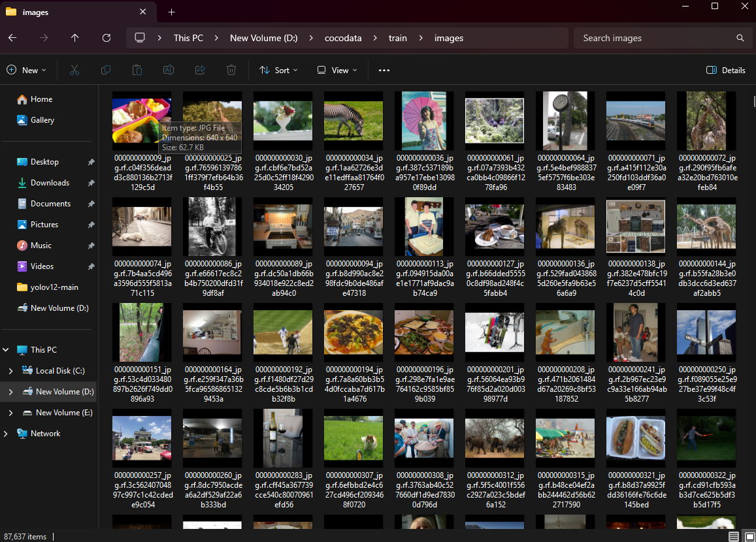Click the forward navigation arrow
Screen dimensions: 756x542
pyautogui.click(x=44, y=38)
